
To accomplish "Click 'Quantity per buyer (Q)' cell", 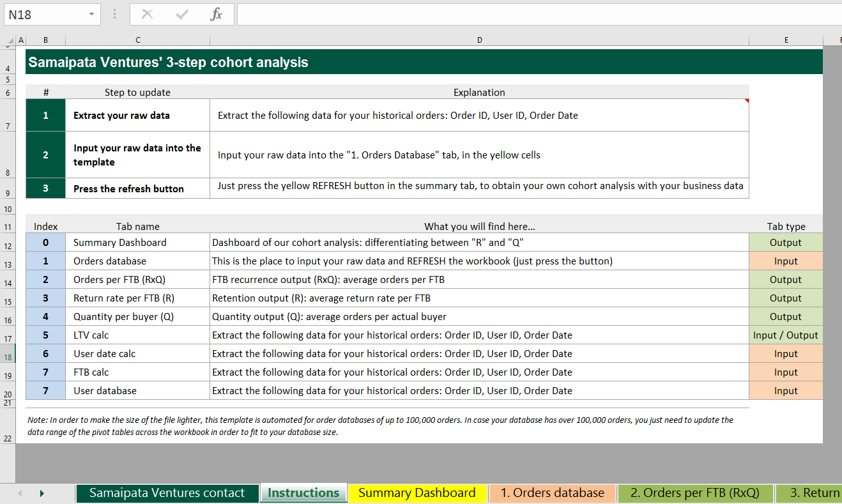I will click(x=137, y=317).
